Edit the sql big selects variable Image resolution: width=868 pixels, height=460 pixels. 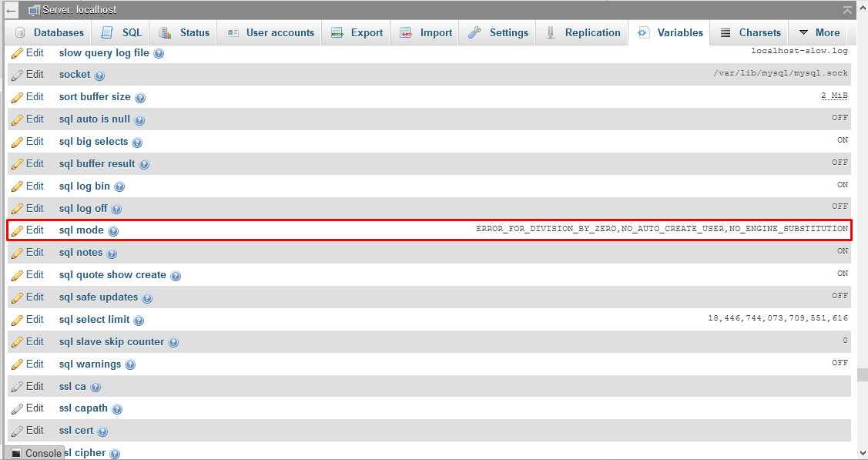pos(28,141)
